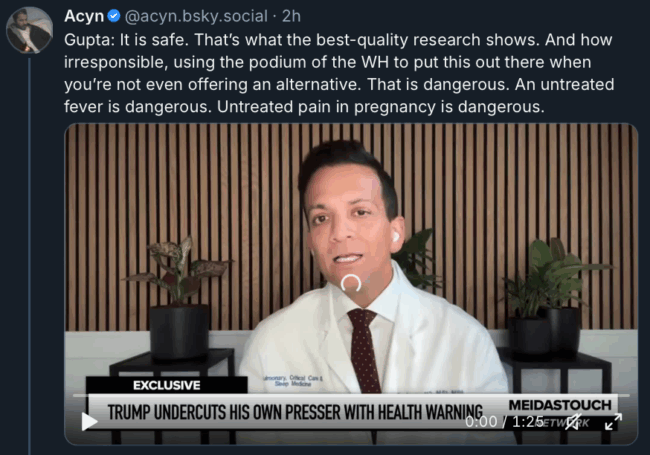Click the blue verified badge next to Acyn
Viewport: 650px width, 455px height.
tap(114, 16)
